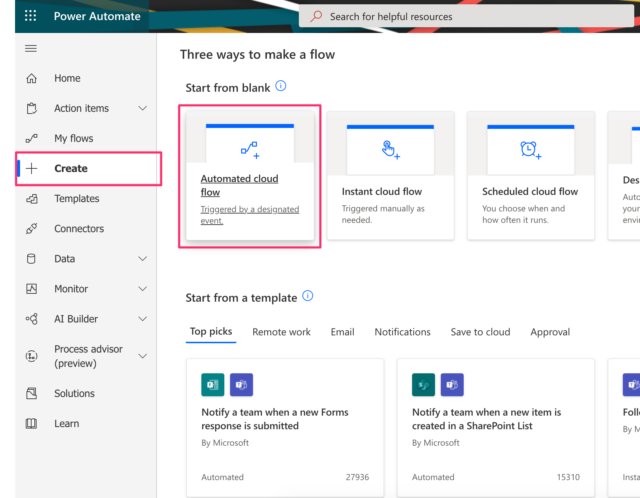Click the 15310 usage count
640x498 pixels.
(x=568, y=477)
